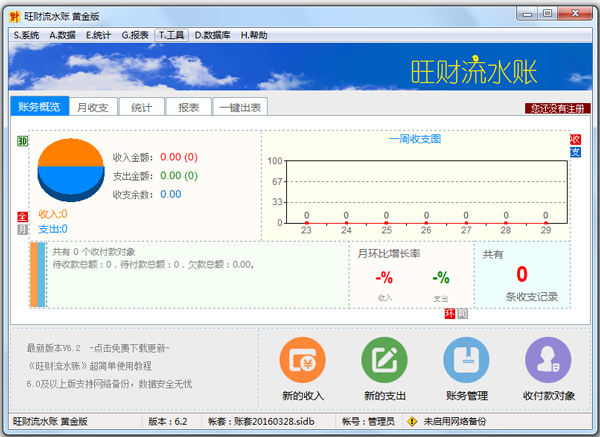Click the yellow warning icon in status bar
Screen dimensions: 600x437
pyautogui.click(x=412, y=421)
